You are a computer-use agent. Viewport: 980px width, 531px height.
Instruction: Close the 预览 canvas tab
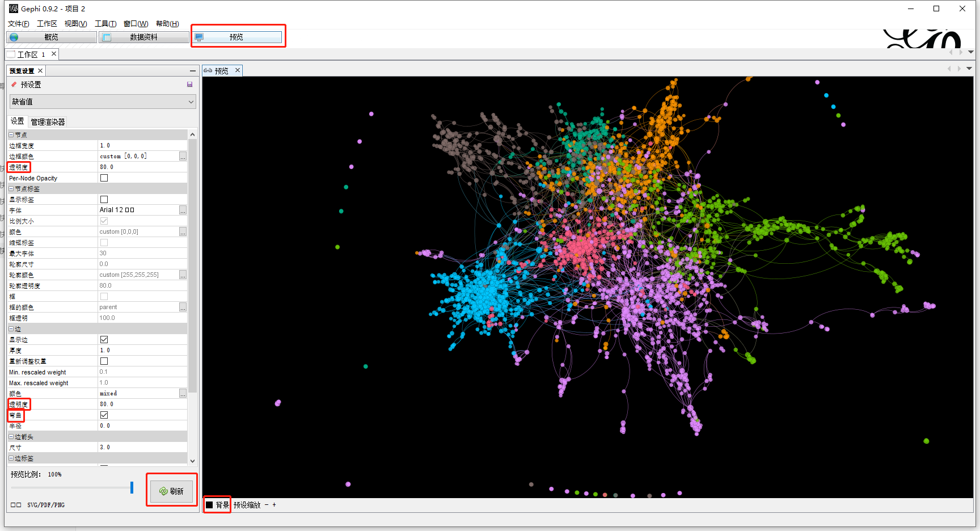(x=238, y=70)
